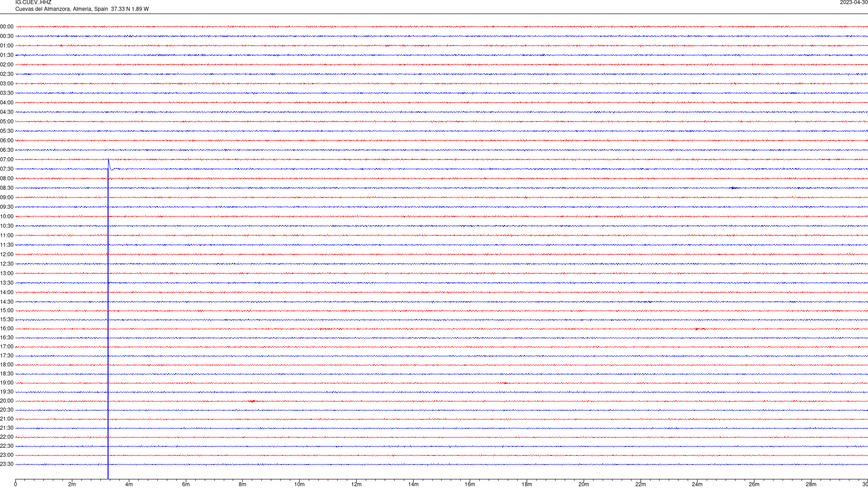Select the 13:30 trace time label

point(7,283)
